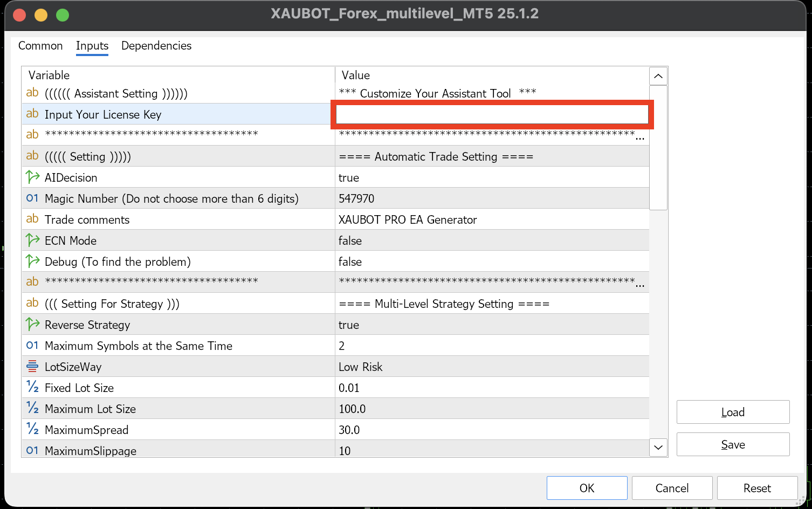Click the Load button
The height and width of the screenshot is (509, 812).
[x=733, y=412]
